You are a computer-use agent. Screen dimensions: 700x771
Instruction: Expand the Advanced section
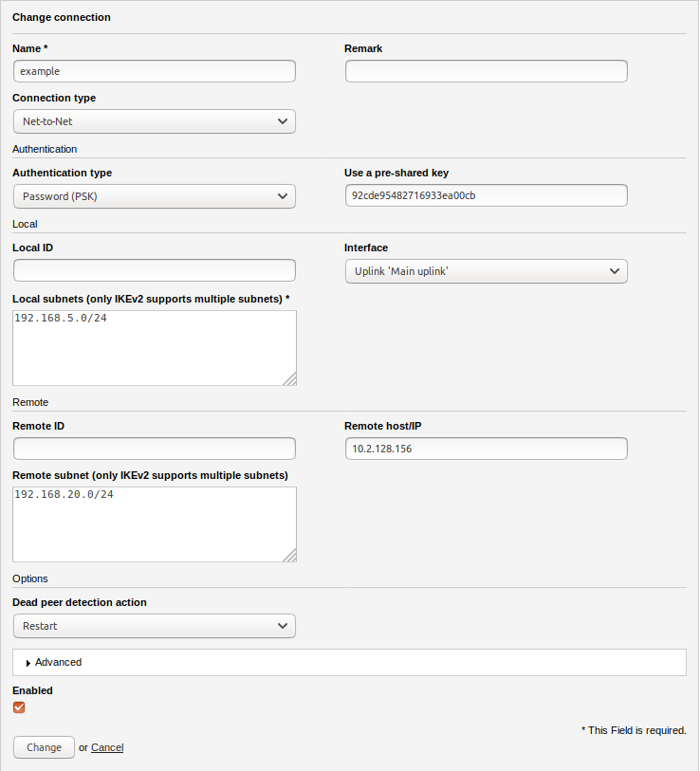(59, 662)
